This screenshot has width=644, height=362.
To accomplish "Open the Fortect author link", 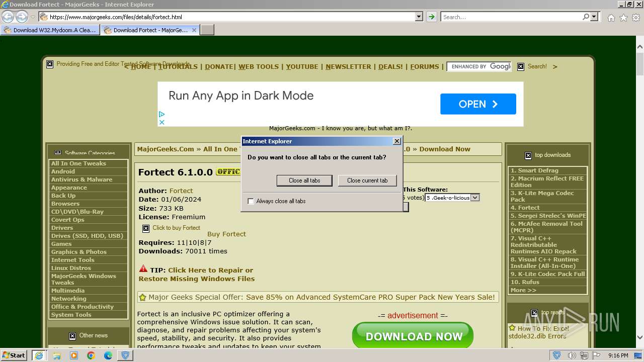I will (181, 191).
